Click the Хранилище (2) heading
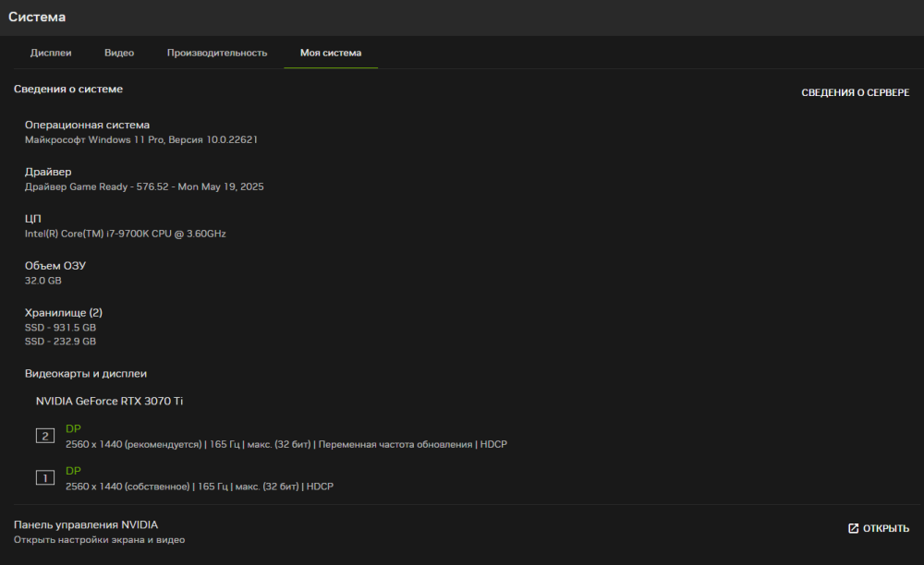The image size is (924, 565). point(64,313)
